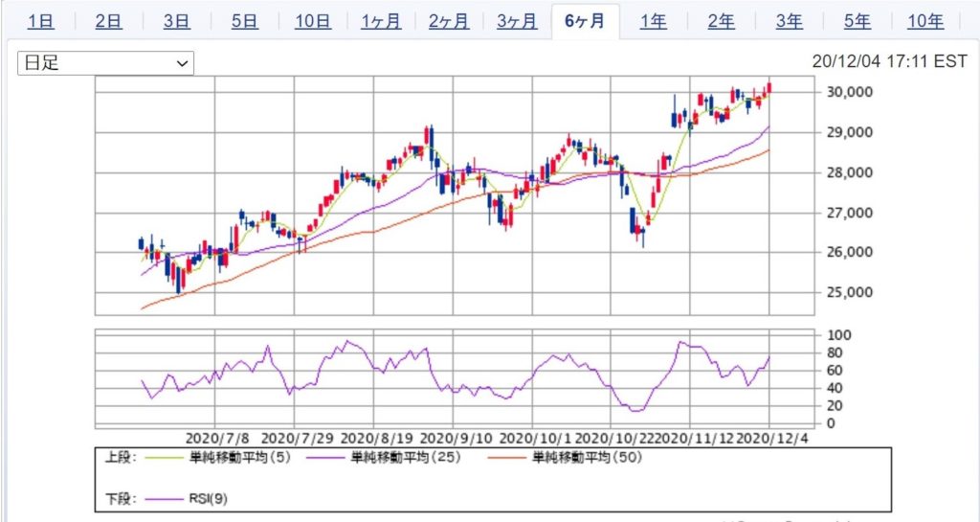The height and width of the screenshot is (522, 980).
Task: Click the active 6ヶ月 tab
Action: (x=585, y=21)
